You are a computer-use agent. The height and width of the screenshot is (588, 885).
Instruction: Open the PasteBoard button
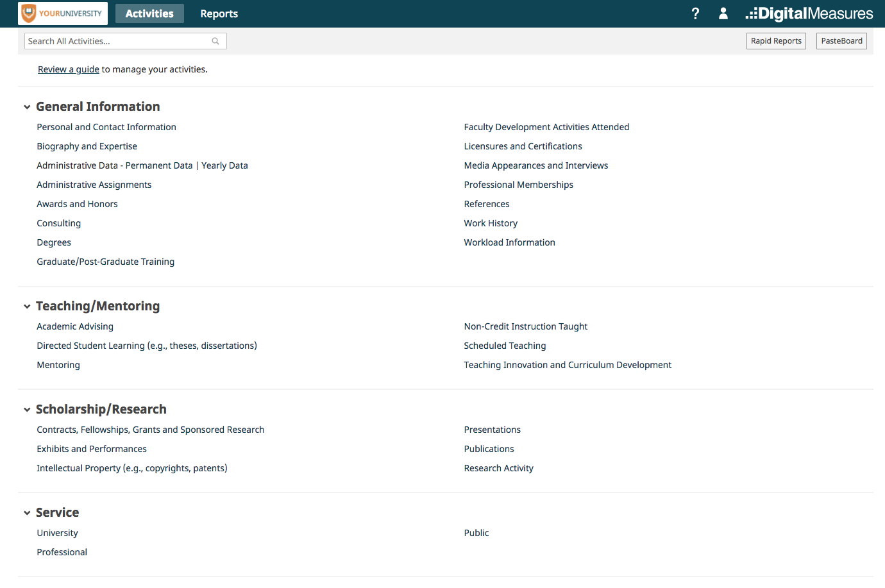coord(841,41)
